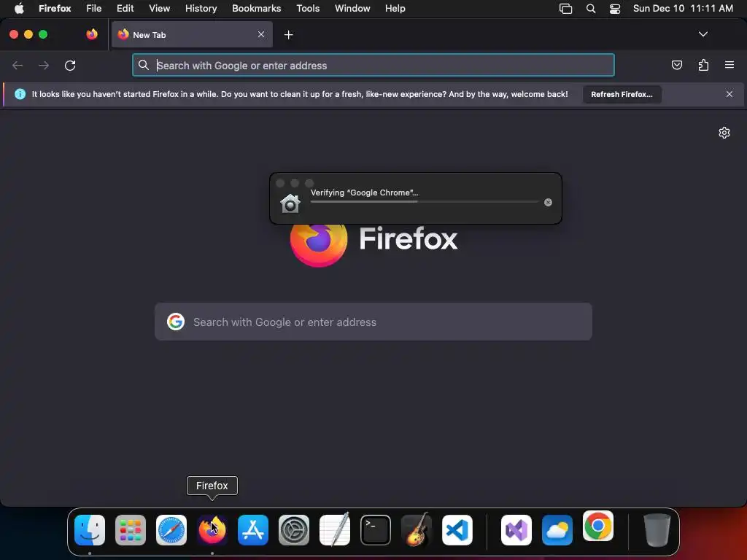The height and width of the screenshot is (560, 747).
Task: Dismiss the welcome back notification bar
Action: tap(729, 94)
